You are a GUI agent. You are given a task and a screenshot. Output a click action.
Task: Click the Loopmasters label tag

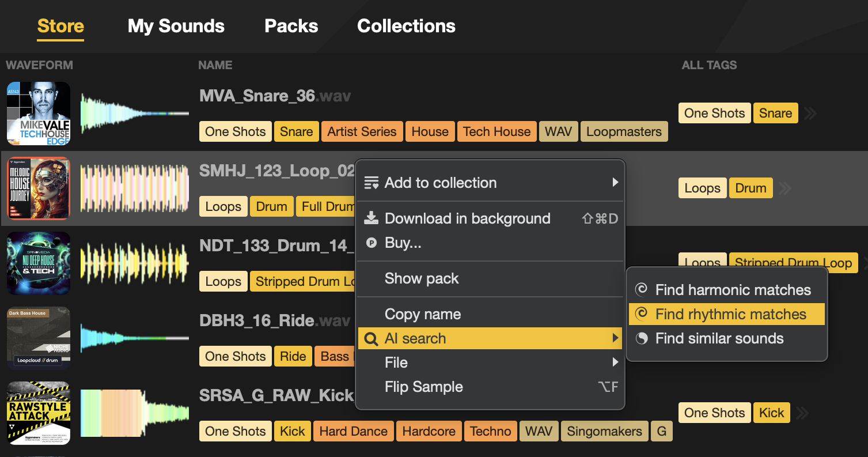tap(624, 131)
